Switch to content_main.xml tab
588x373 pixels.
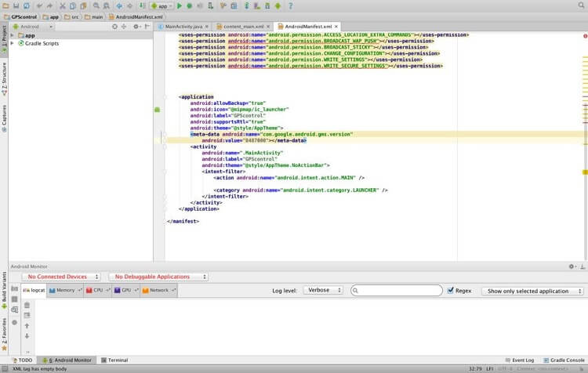[243, 27]
